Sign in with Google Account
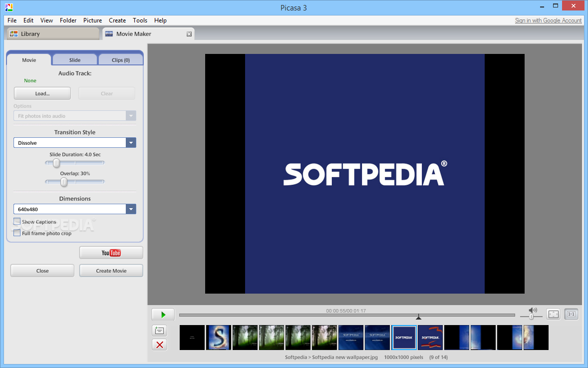The height and width of the screenshot is (368, 588). 548,20
